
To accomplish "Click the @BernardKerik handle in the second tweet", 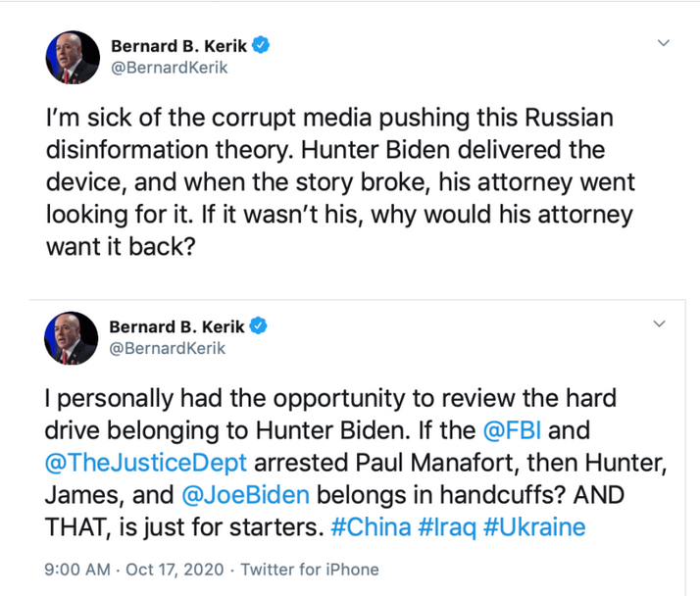I will 167,348.
